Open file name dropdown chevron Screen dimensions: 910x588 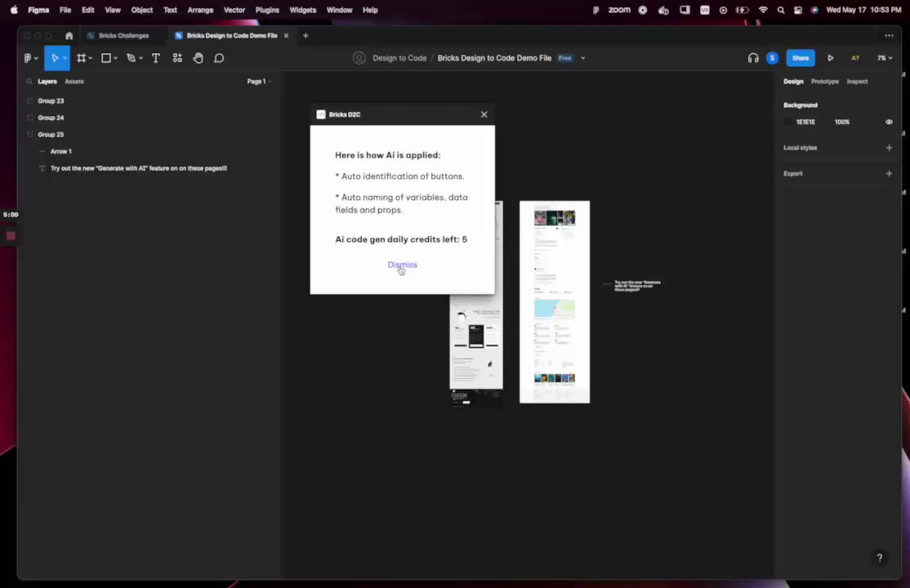click(582, 58)
